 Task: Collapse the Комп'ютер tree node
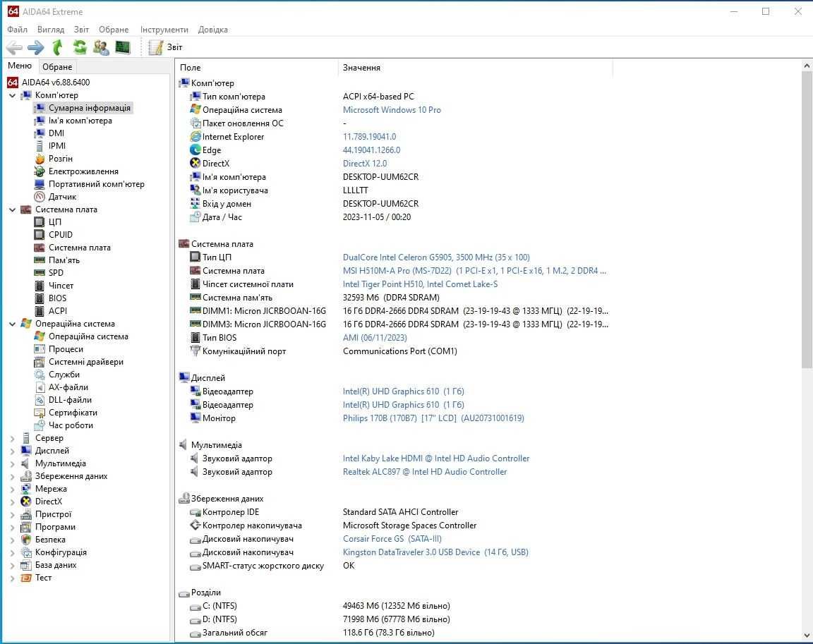point(13,95)
